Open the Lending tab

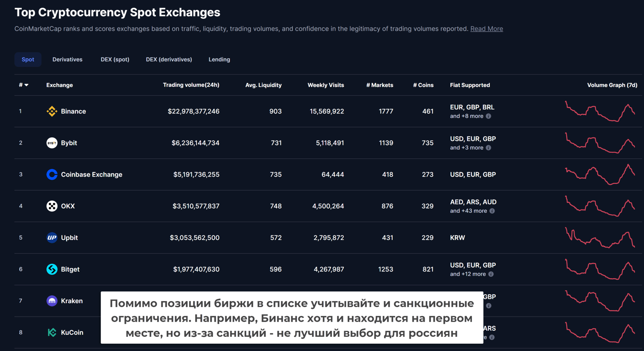[x=219, y=59]
